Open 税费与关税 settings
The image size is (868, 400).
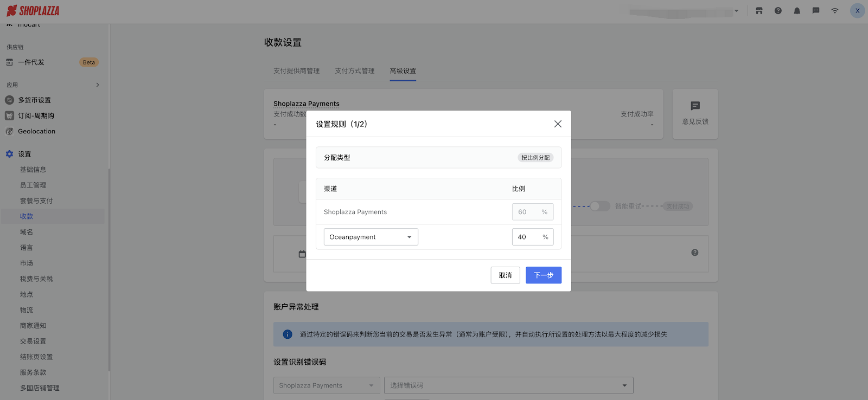36,279
